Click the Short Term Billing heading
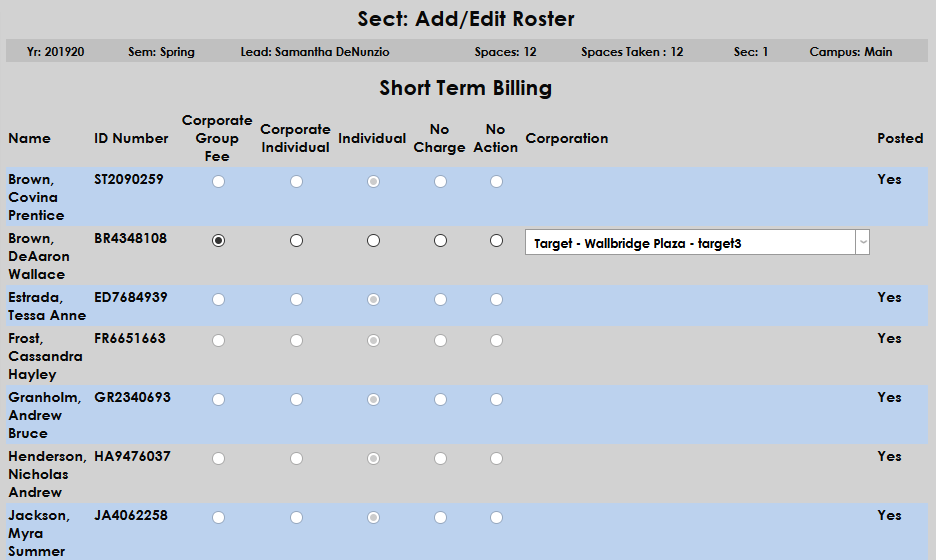The width and height of the screenshot is (936, 560). click(x=465, y=88)
